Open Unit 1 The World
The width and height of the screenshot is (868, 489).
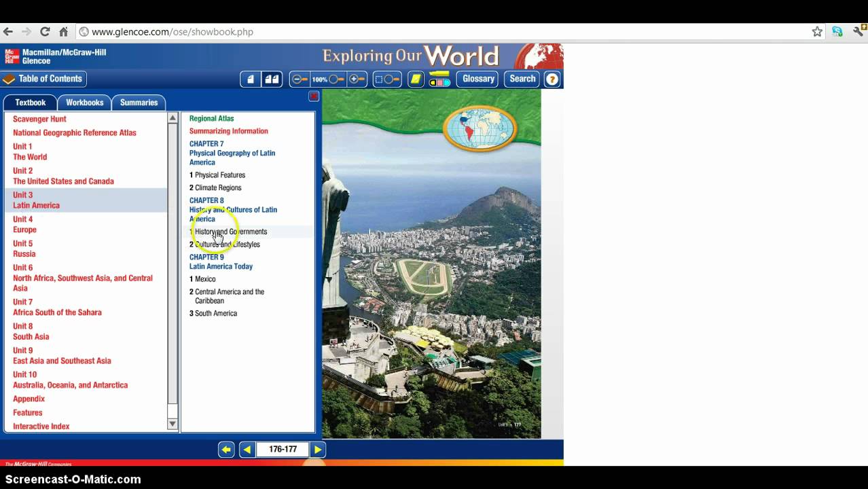[x=30, y=151]
